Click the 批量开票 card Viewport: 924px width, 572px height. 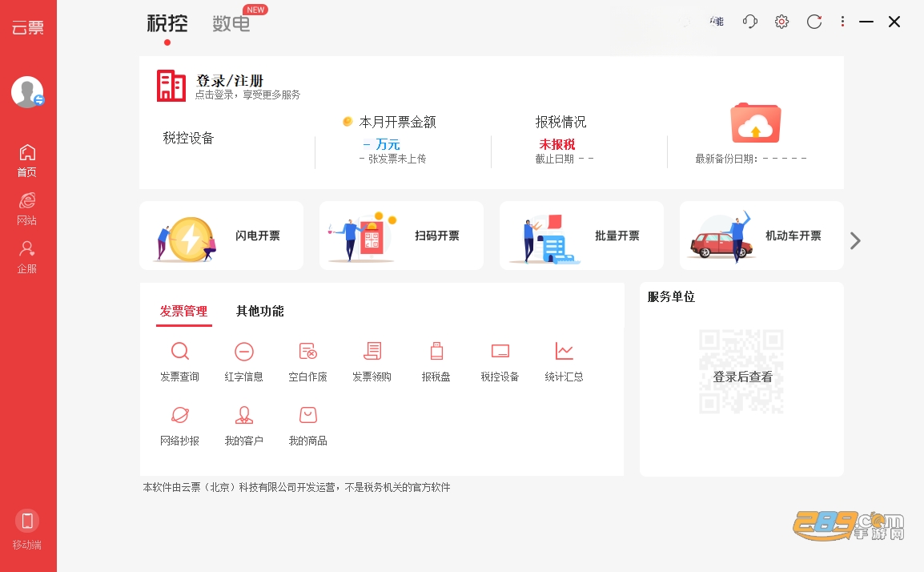pos(581,236)
